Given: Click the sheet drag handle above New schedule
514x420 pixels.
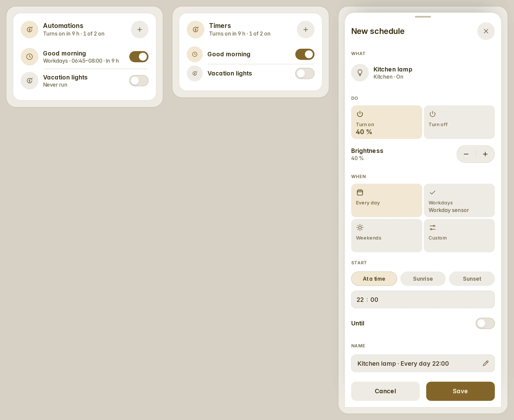Looking at the screenshot, I should pyautogui.click(x=423, y=17).
